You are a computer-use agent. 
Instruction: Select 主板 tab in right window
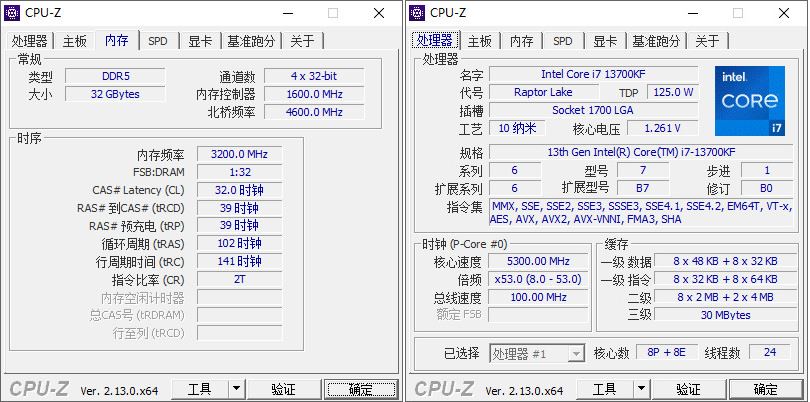[x=480, y=41]
